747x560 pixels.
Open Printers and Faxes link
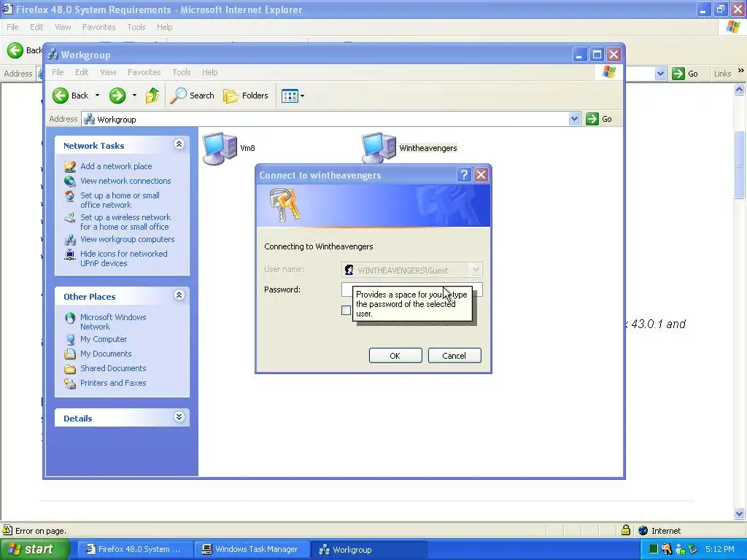tap(113, 383)
